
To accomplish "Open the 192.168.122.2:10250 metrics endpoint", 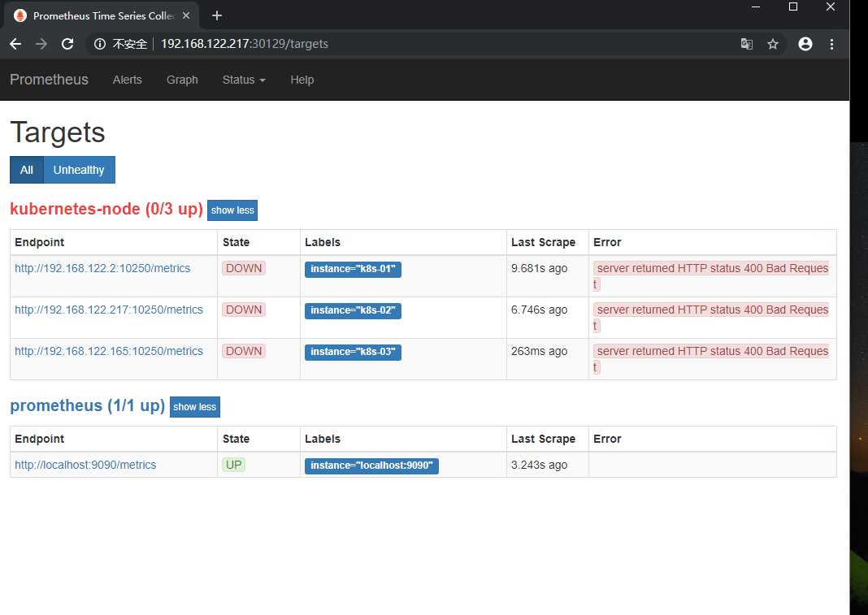I will (x=102, y=268).
